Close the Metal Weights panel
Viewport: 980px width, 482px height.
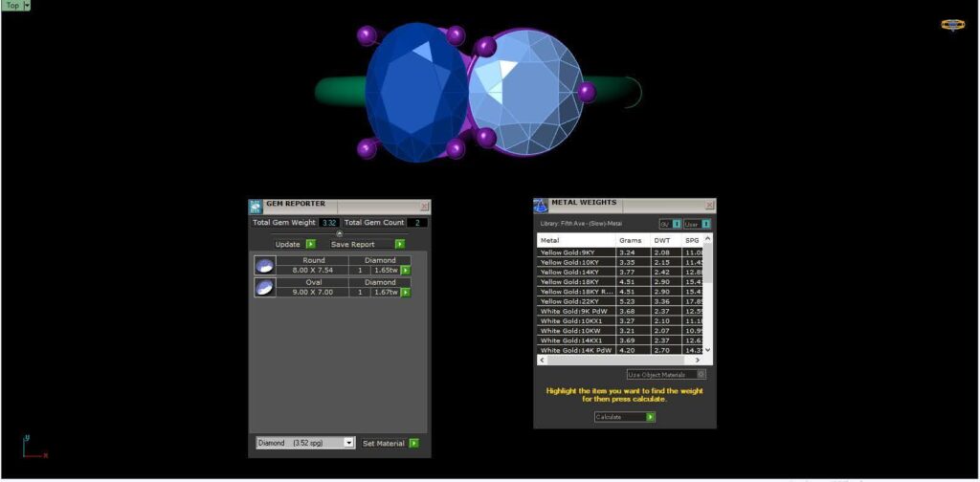[x=709, y=205]
